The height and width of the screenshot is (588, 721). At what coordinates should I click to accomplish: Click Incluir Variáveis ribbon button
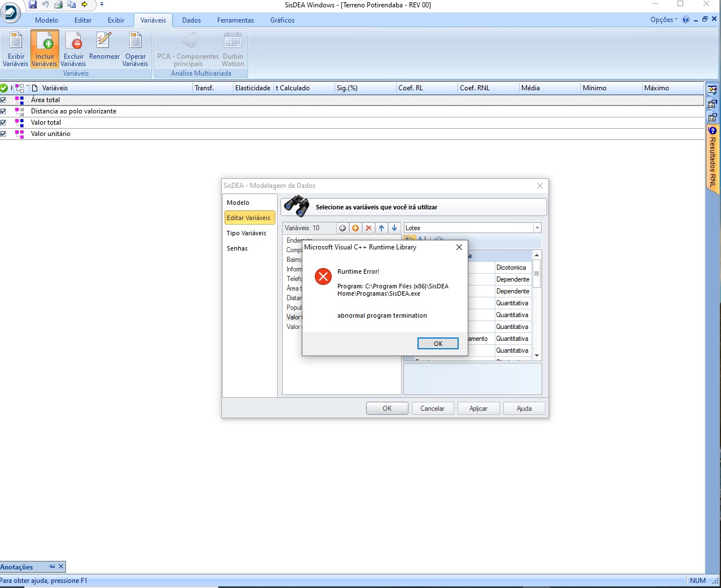(x=45, y=49)
